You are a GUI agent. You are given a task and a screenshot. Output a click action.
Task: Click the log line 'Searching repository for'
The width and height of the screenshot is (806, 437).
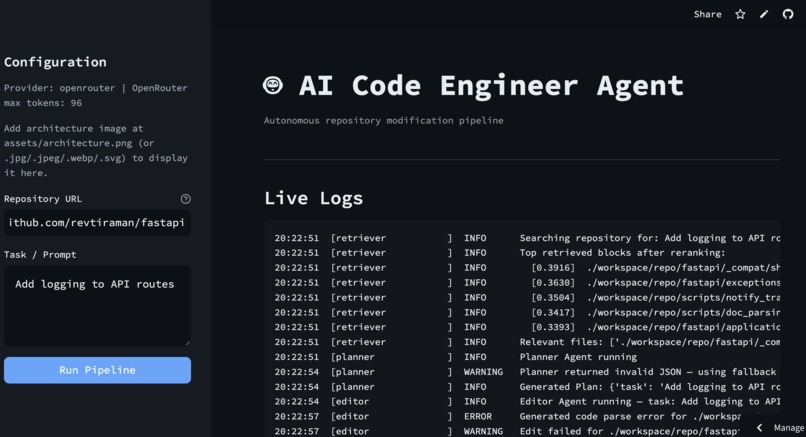click(x=527, y=238)
